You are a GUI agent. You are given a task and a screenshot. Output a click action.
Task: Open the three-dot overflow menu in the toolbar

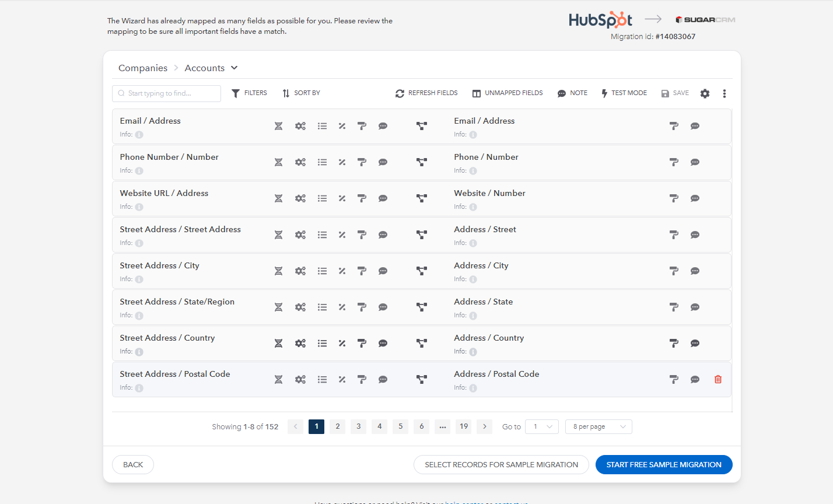click(724, 93)
